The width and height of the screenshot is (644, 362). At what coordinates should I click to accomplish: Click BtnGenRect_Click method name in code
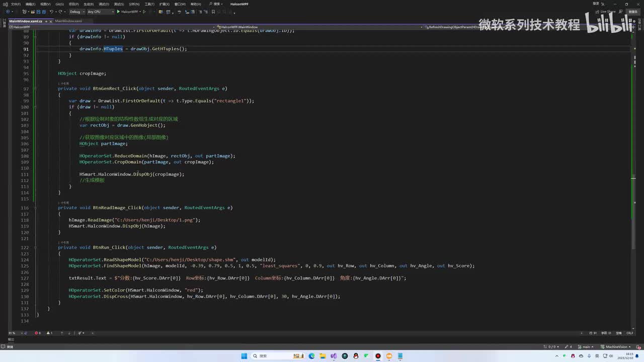(115, 88)
